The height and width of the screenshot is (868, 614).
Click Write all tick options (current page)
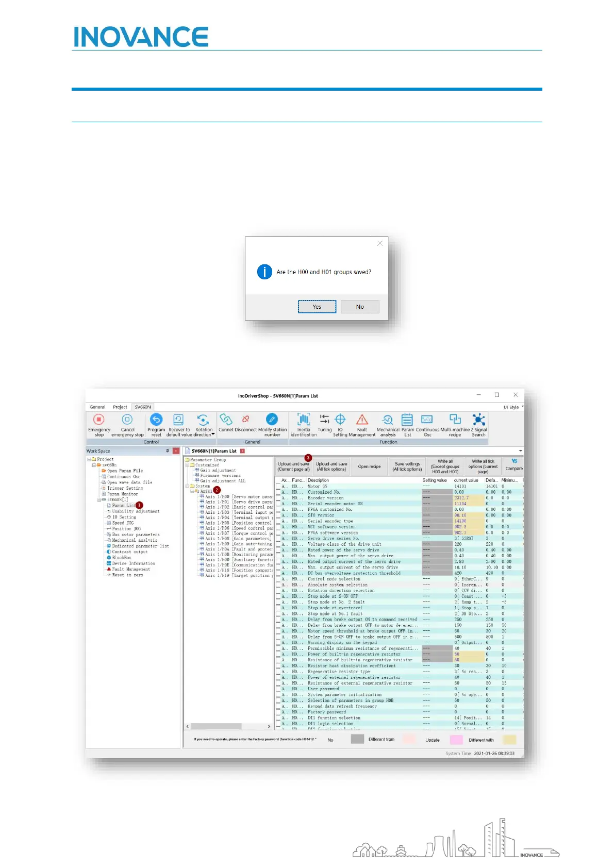click(x=483, y=466)
